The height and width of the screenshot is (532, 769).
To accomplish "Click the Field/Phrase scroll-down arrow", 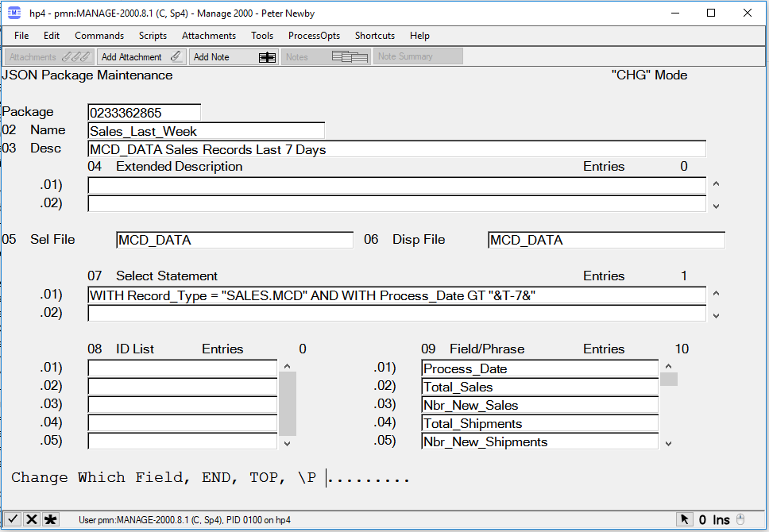I will (668, 443).
